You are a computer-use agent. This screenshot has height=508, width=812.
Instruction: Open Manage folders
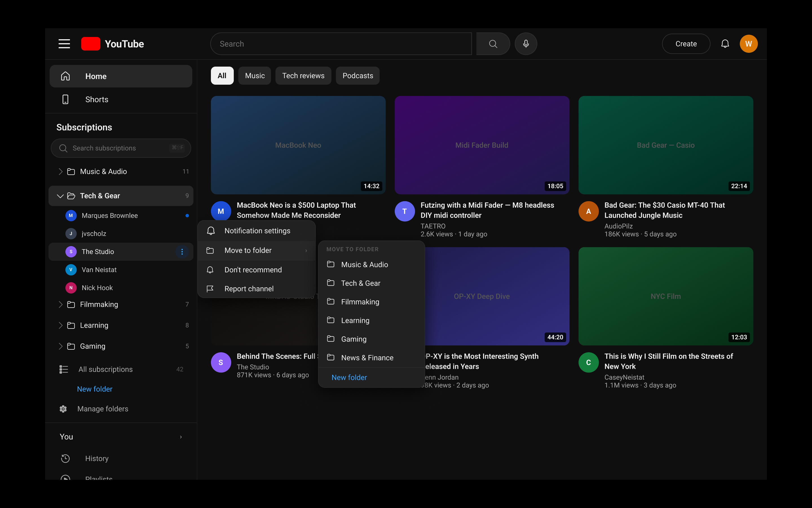point(103,409)
